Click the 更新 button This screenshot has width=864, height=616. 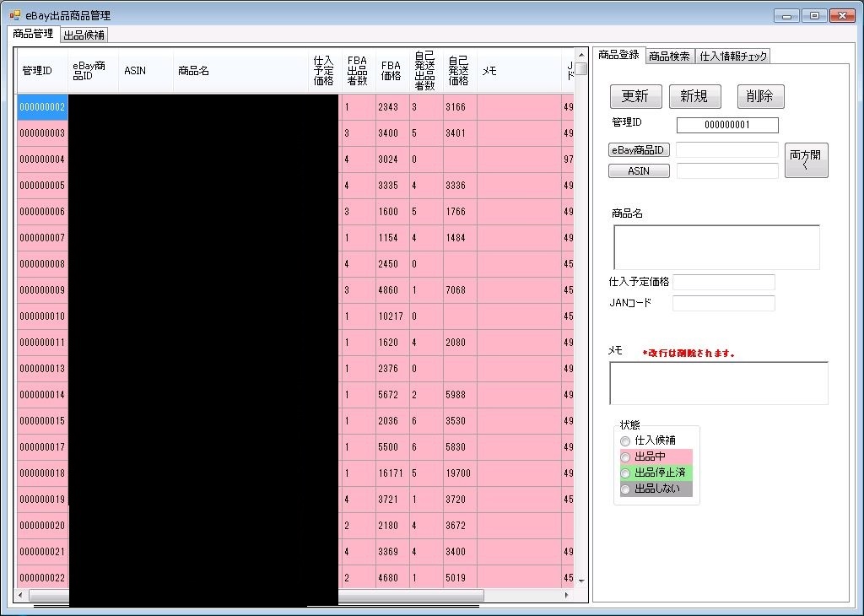(x=636, y=96)
